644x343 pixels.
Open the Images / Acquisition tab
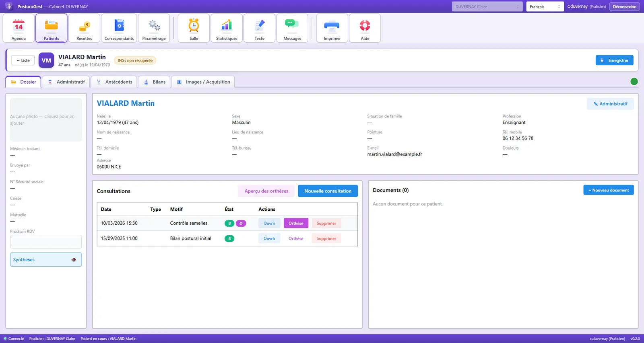(203, 82)
